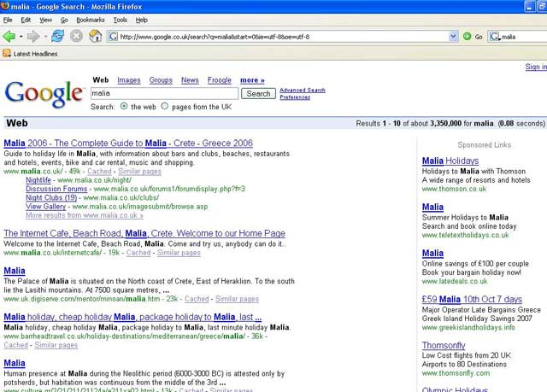Open Cached link for www.malia.co.uk/ result
The height and width of the screenshot is (392, 547).
(99, 171)
